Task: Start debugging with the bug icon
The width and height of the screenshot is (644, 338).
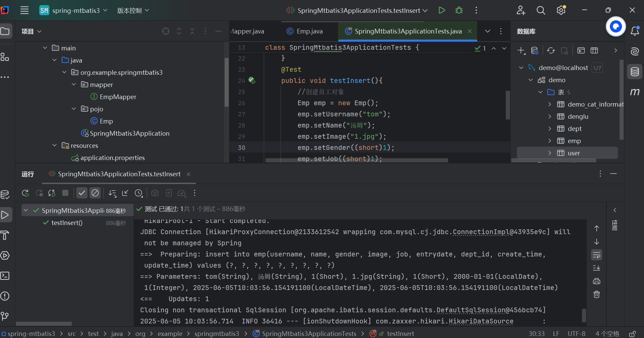Action: 459,10
